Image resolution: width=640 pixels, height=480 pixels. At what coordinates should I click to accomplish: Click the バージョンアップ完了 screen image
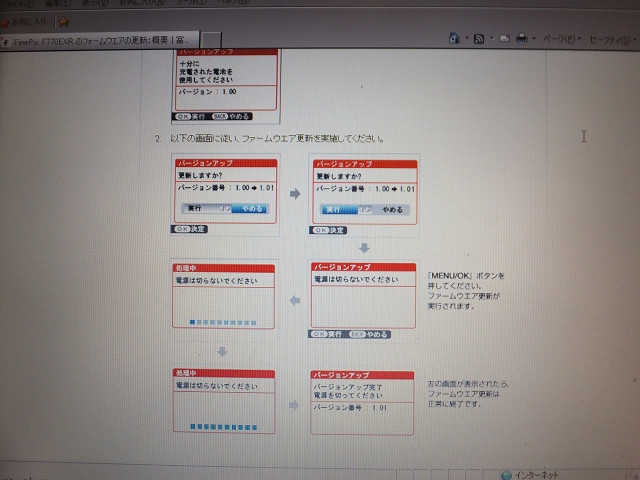click(362, 402)
